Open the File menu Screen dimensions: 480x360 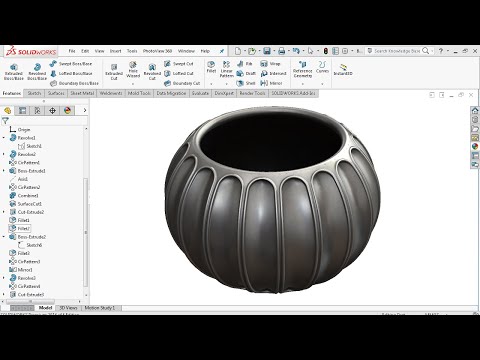pos(72,51)
